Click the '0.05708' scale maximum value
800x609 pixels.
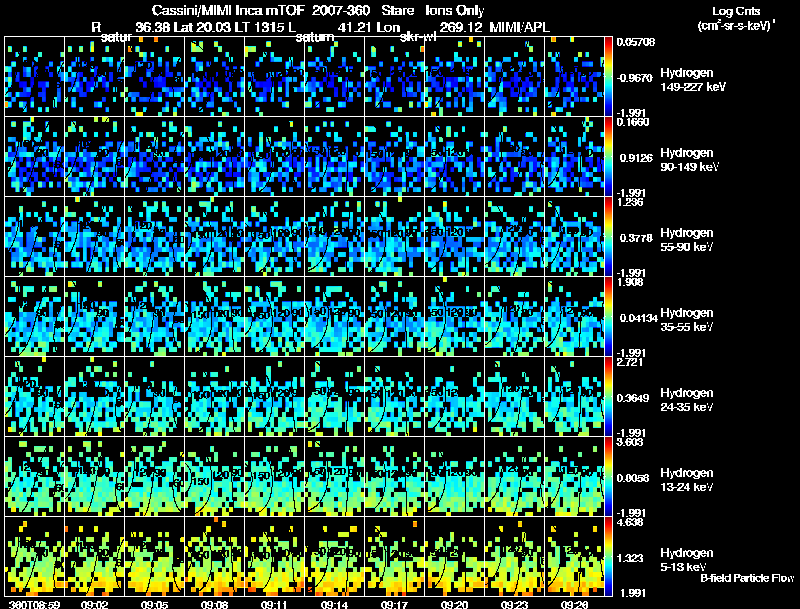(x=635, y=42)
